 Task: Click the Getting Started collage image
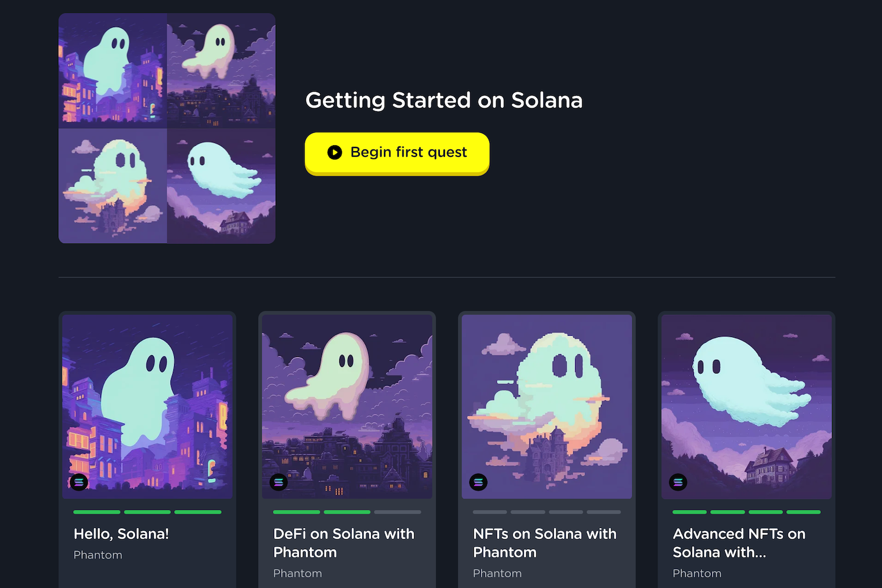(x=167, y=128)
